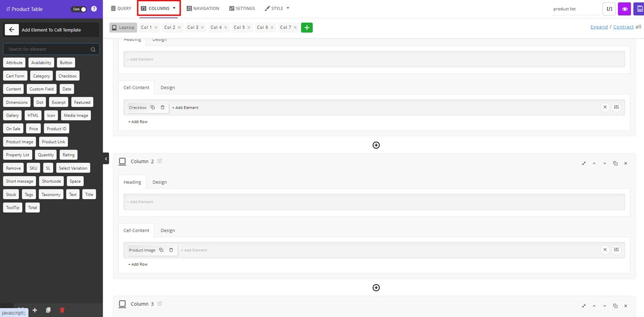Collapse Column 3 with shrink arrows icon
This screenshot has width=644, height=317.
point(584,306)
